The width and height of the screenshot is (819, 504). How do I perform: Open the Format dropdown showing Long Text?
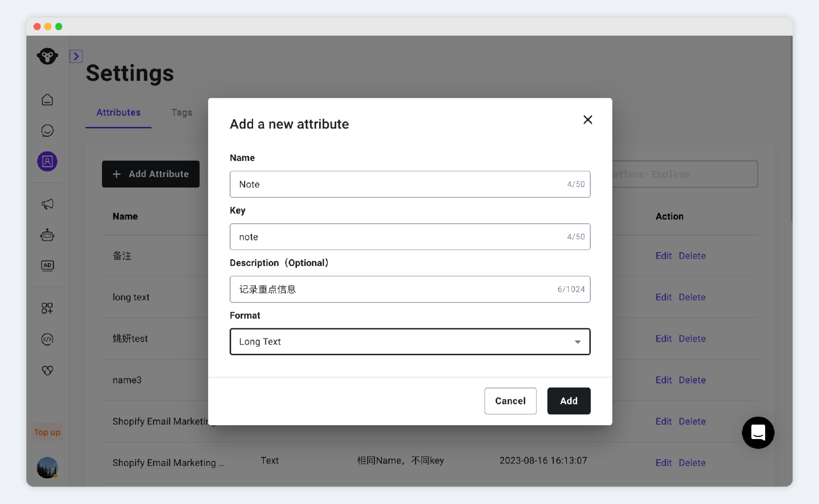click(410, 341)
